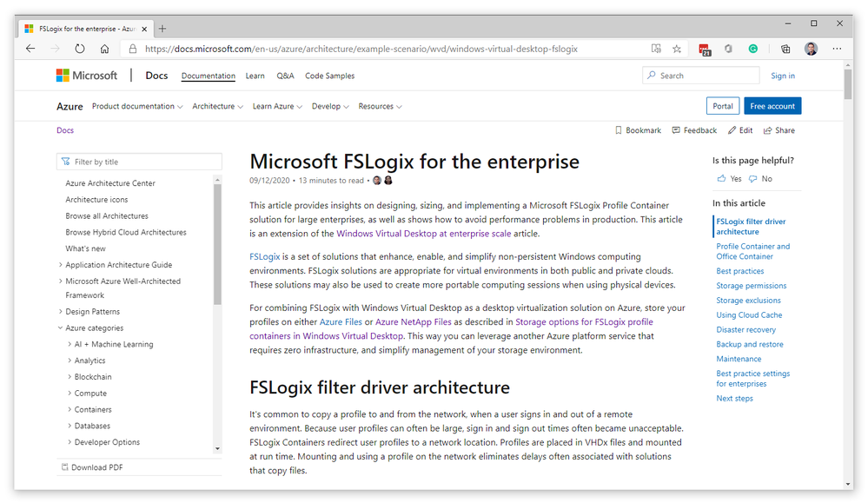Open the Q&A nav item
Viewport: 868px width, 503px height.
click(285, 76)
